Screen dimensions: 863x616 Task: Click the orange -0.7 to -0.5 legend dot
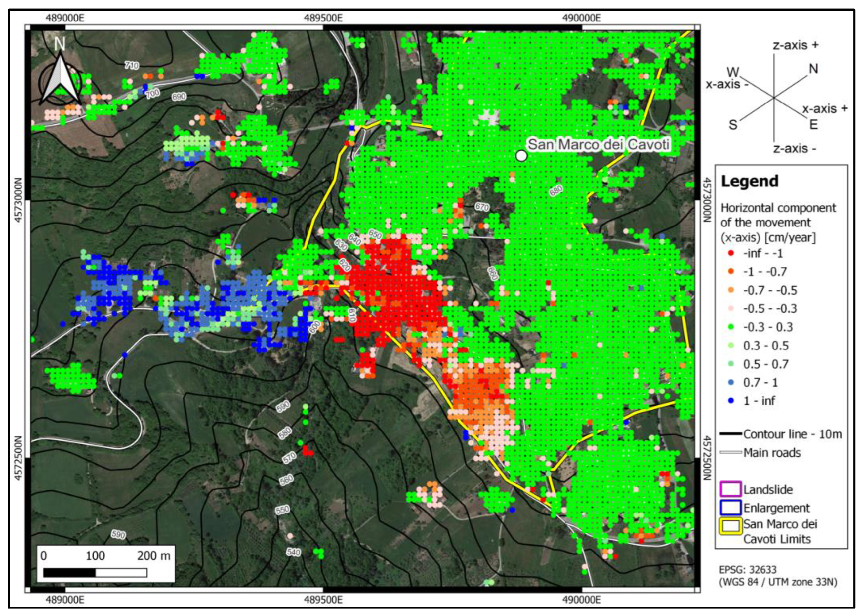731,290
